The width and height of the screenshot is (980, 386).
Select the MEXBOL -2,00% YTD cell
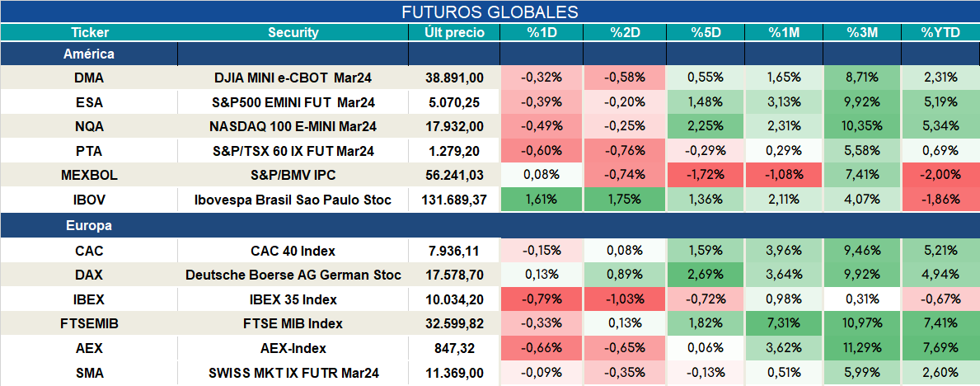[940, 177]
